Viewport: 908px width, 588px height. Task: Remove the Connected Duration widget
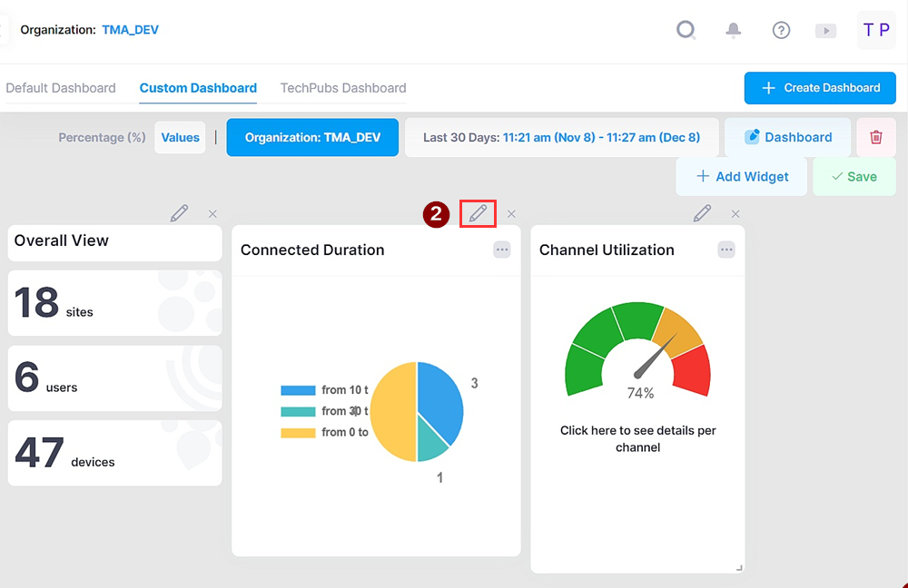[x=511, y=214]
